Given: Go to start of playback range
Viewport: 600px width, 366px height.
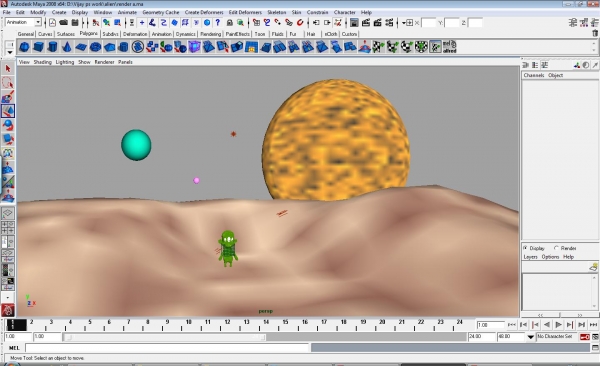Looking at the screenshot, I should tap(512, 325).
